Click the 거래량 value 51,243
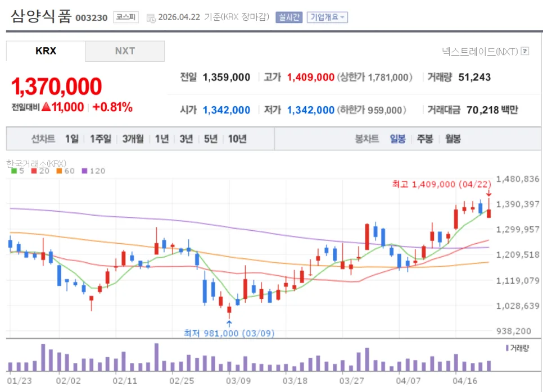The width and height of the screenshot is (543, 392). [x=474, y=77]
